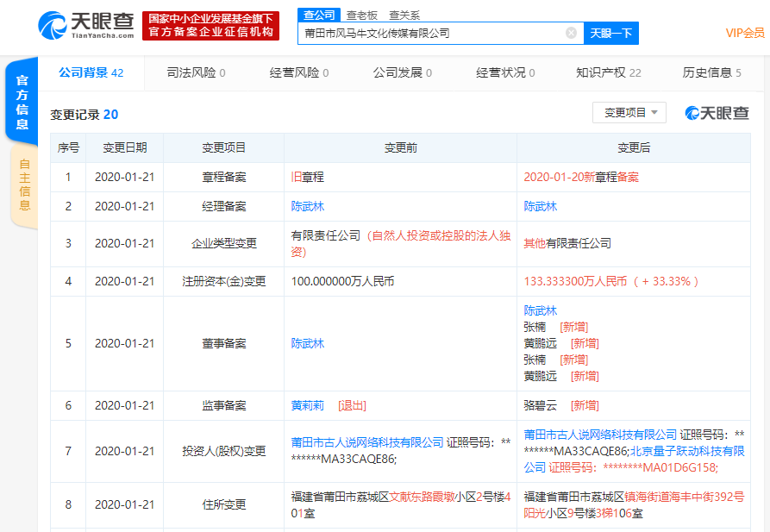
Task: Click inside the company name search field
Action: click(x=431, y=32)
